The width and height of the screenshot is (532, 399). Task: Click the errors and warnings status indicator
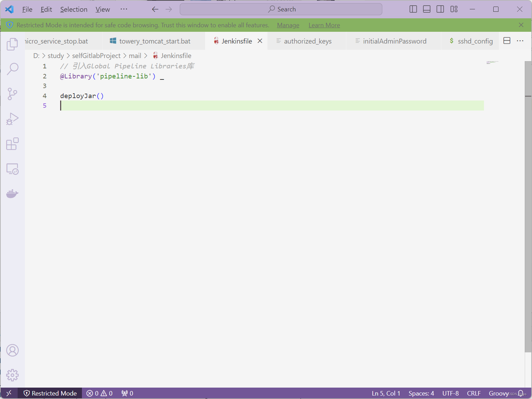click(x=100, y=393)
